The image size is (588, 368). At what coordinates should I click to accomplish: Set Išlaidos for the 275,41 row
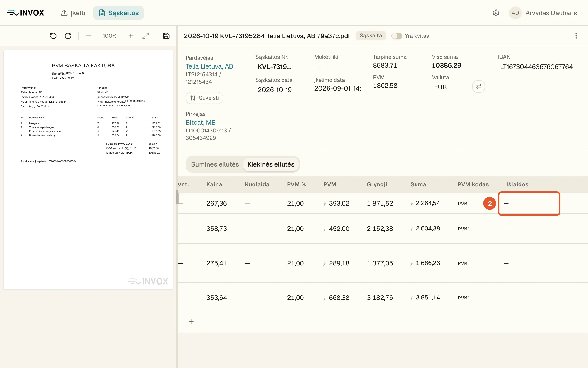click(529, 263)
